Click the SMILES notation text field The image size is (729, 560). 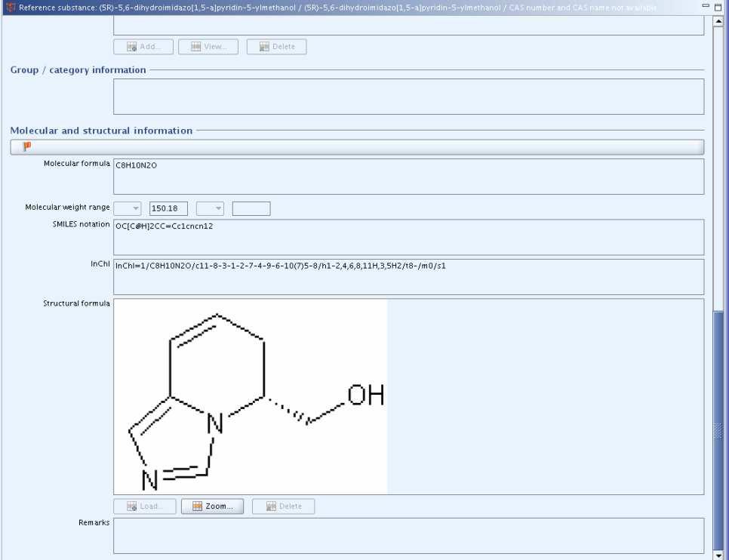coord(409,237)
